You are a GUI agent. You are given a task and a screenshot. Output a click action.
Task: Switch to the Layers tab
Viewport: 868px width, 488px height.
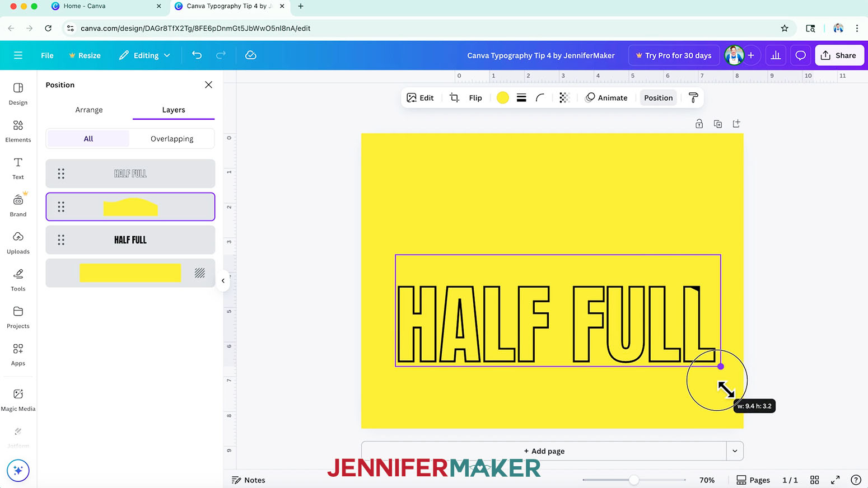[174, 110]
